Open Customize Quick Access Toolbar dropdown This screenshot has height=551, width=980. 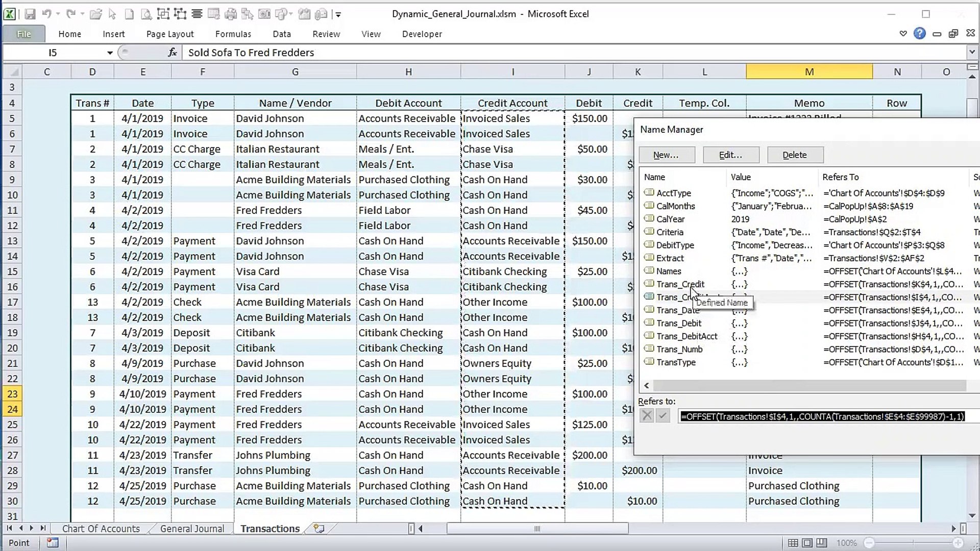(338, 15)
